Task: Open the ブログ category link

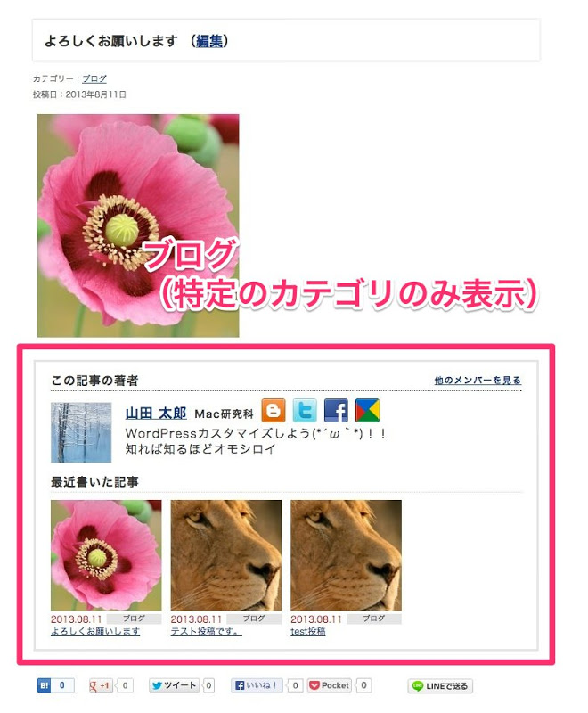Action: coord(94,78)
